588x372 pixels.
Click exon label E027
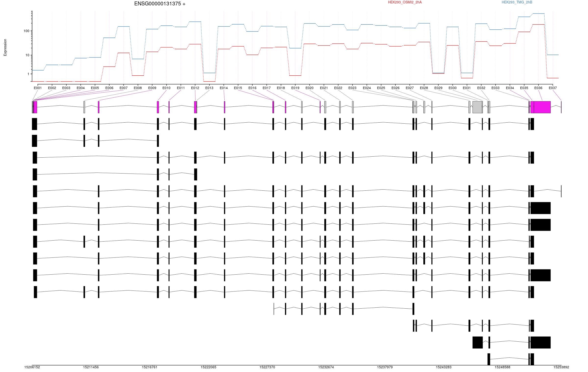pyautogui.click(x=410, y=88)
